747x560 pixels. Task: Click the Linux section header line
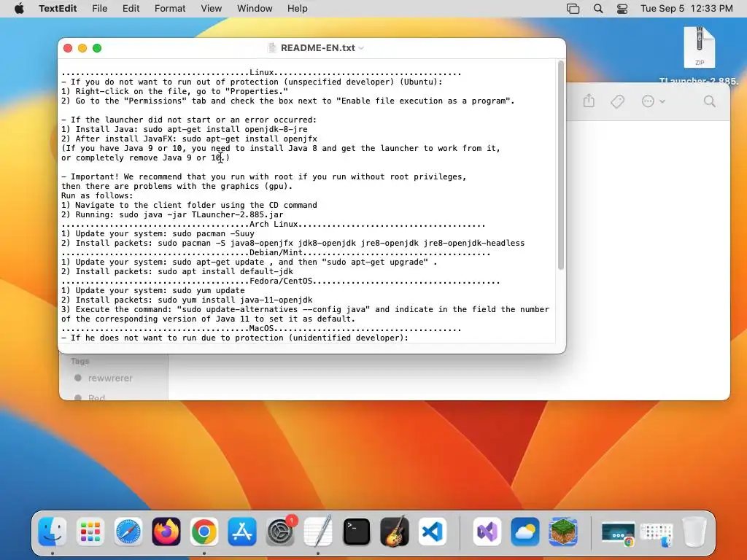click(x=261, y=72)
